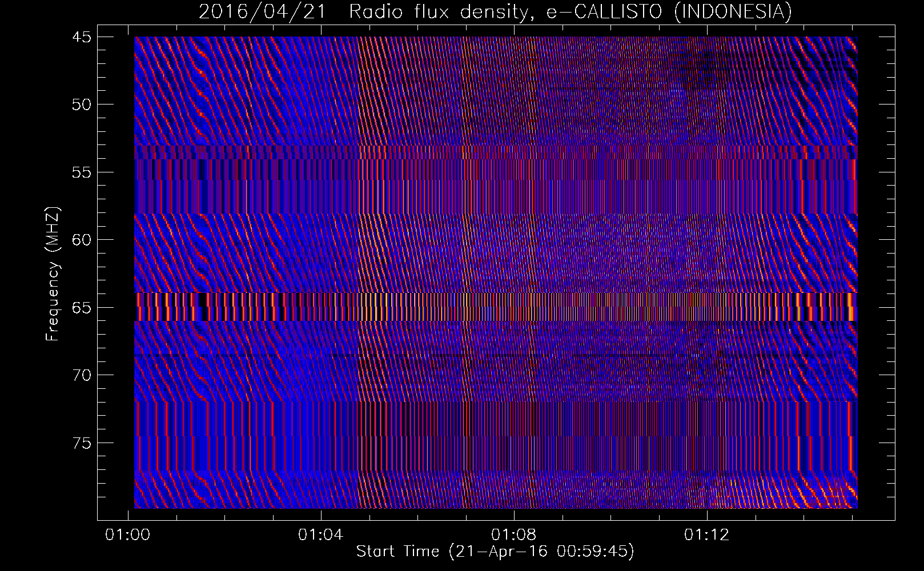Click the 01:04 time tick label
The image size is (924, 571).
(321, 535)
